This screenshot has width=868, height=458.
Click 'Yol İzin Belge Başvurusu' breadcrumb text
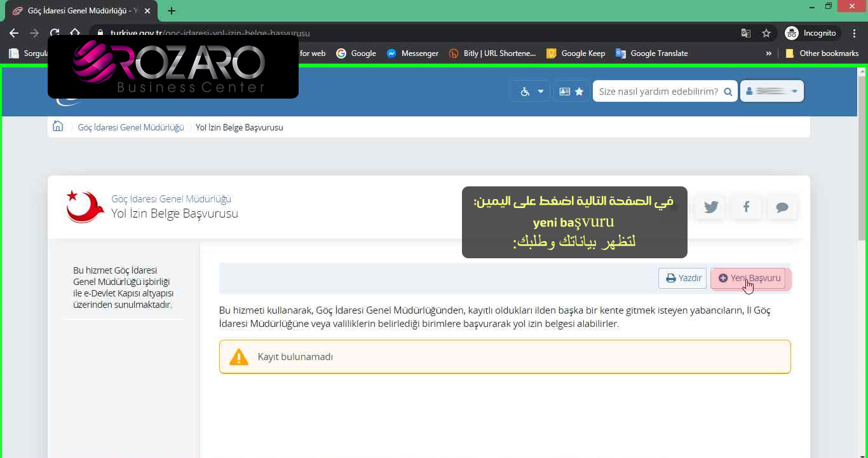point(240,127)
